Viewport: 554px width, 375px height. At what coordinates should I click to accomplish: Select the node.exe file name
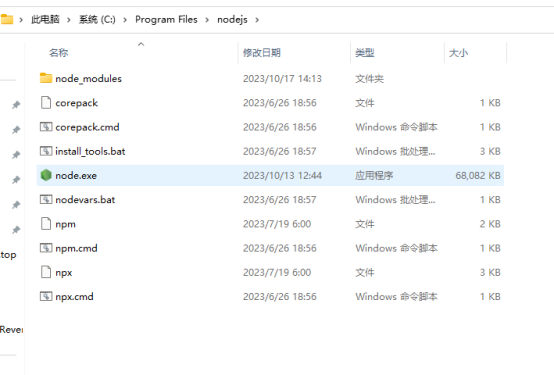[x=76, y=175]
